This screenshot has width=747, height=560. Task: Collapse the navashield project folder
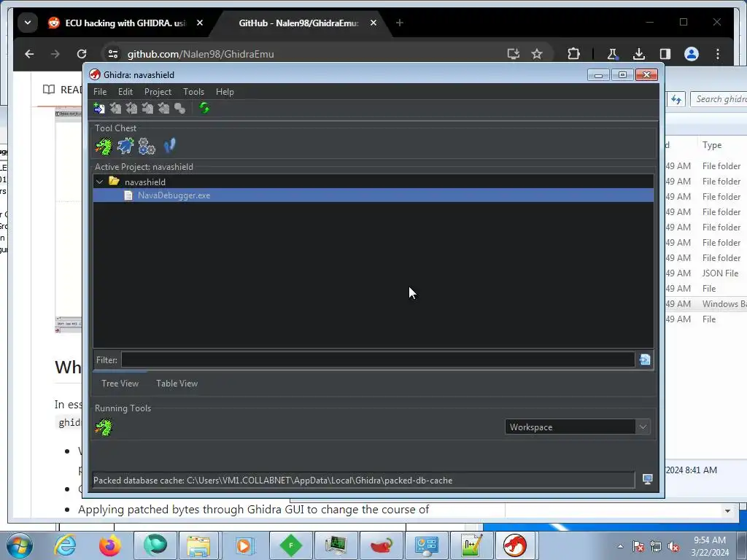99,182
